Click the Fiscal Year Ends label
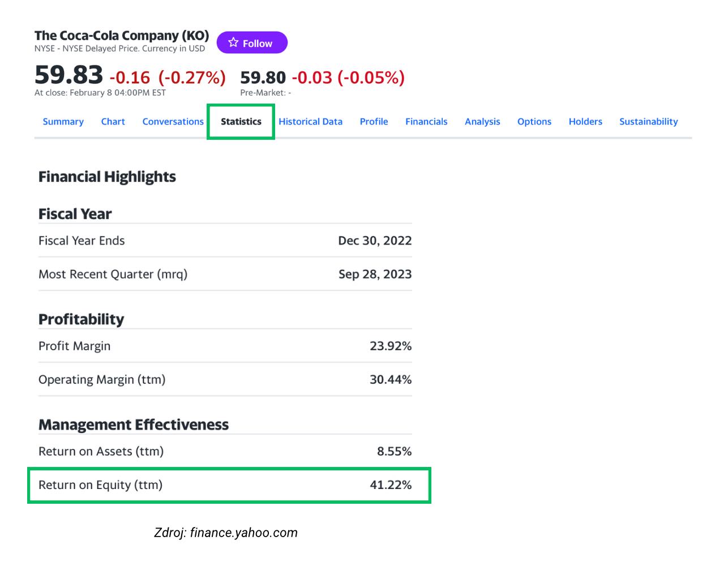The width and height of the screenshot is (728, 566). pos(82,241)
